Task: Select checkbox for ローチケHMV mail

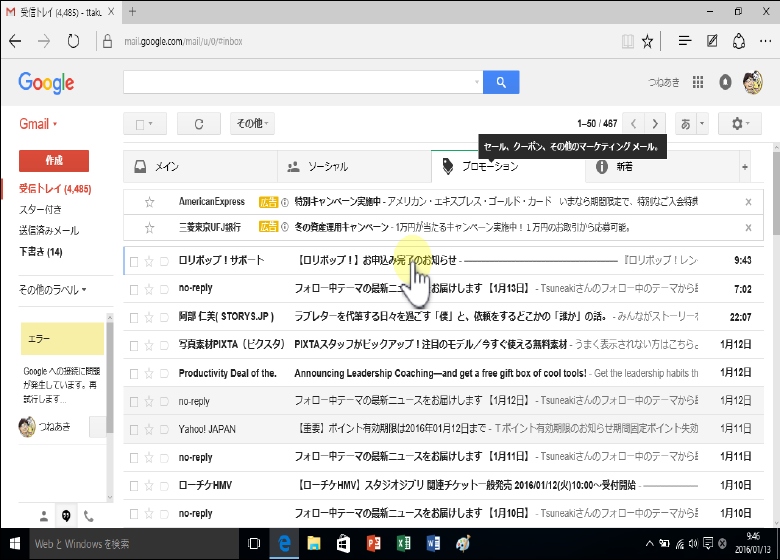Action: (134, 486)
